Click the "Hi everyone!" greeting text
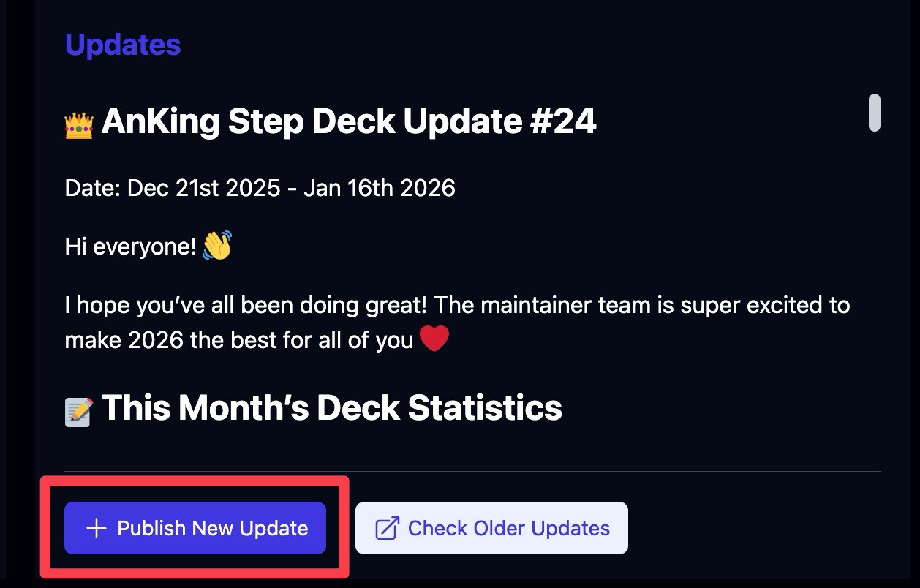The image size is (920, 588). (x=131, y=246)
